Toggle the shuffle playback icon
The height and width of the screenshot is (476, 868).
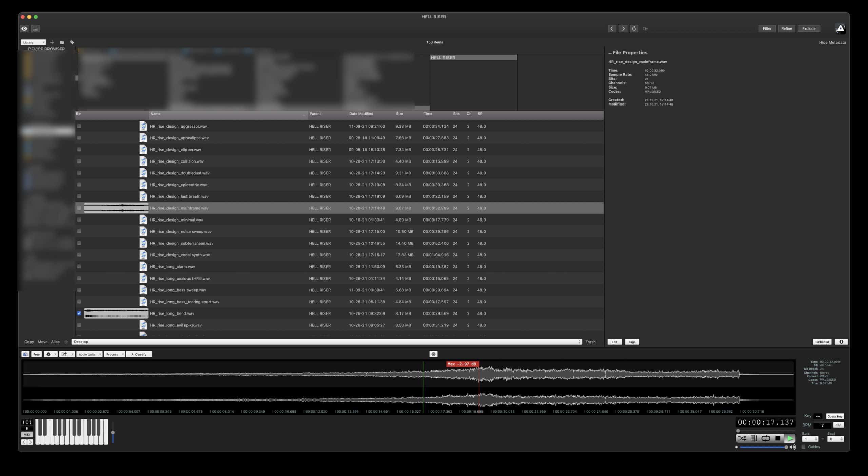coord(742,438)
